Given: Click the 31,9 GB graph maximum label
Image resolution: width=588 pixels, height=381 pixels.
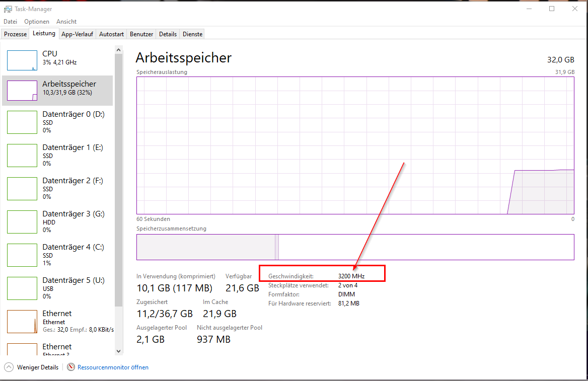Looking at the screenshot, I should tap(565, 72).
